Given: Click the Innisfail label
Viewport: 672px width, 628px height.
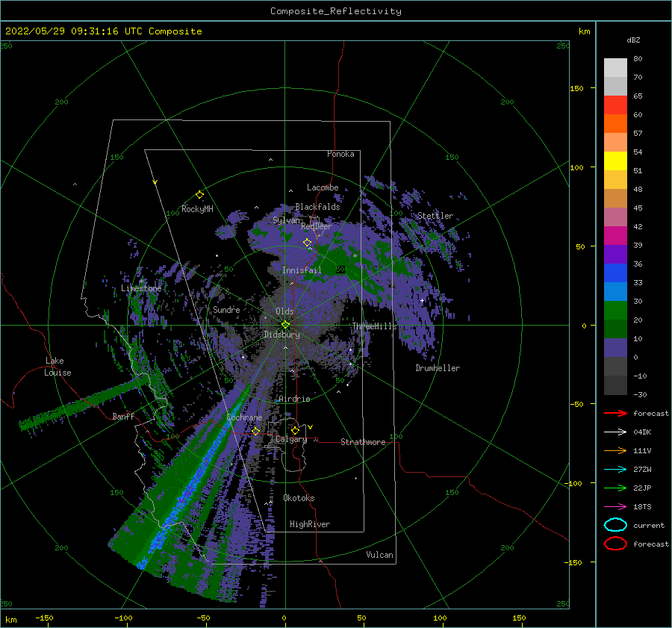Looking at the screenshot, I should pos(302,270).
